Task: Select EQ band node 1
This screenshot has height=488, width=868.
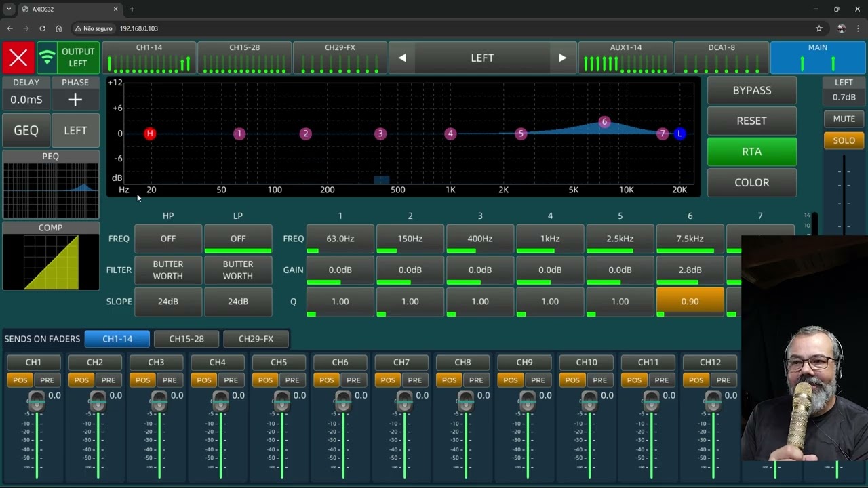Action: tap(239, 134)
